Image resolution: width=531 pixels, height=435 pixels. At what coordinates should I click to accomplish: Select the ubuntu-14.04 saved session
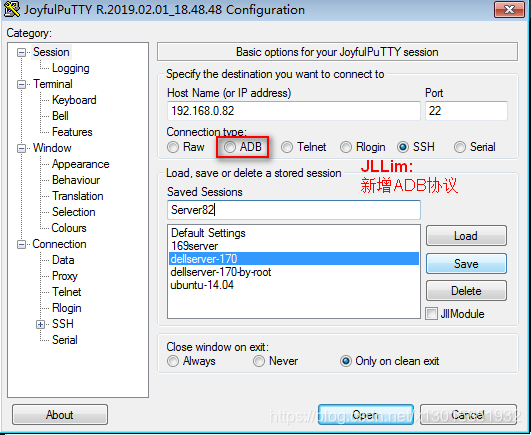coord(294,285)
